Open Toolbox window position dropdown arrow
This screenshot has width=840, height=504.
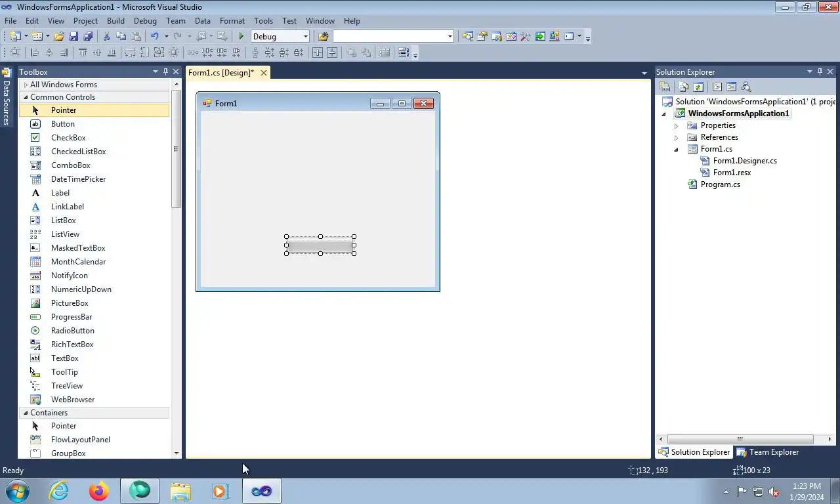point(156,72)
